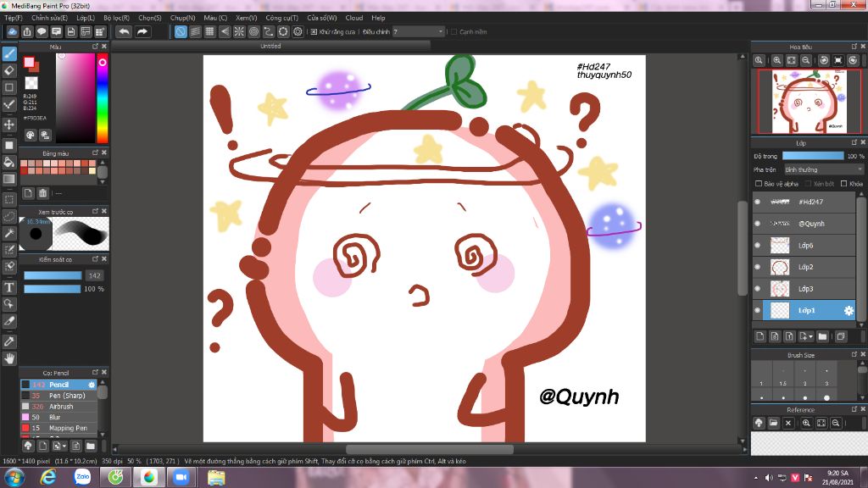Open the Pha trộn blend mode dropdown
This screenshot has height=488, width=868.
(x=823, y=169)
